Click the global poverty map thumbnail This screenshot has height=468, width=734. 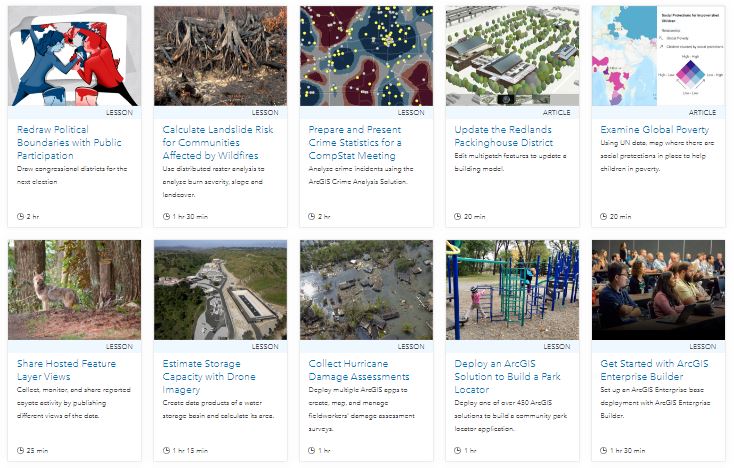[659, 56]
